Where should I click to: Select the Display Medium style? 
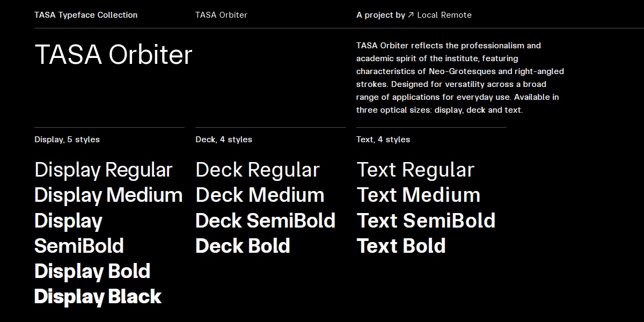coord(108,195)
